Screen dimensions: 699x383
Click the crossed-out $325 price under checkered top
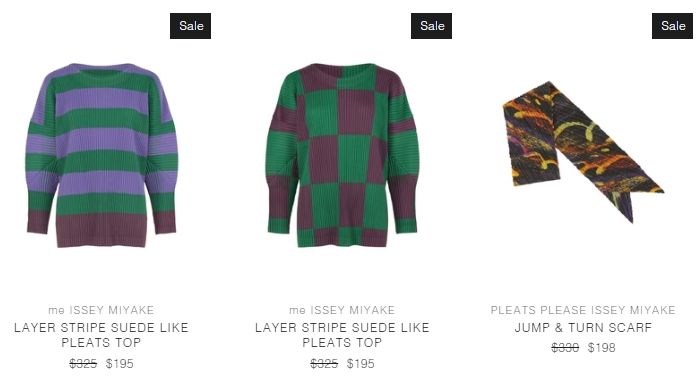pos(324,364)
